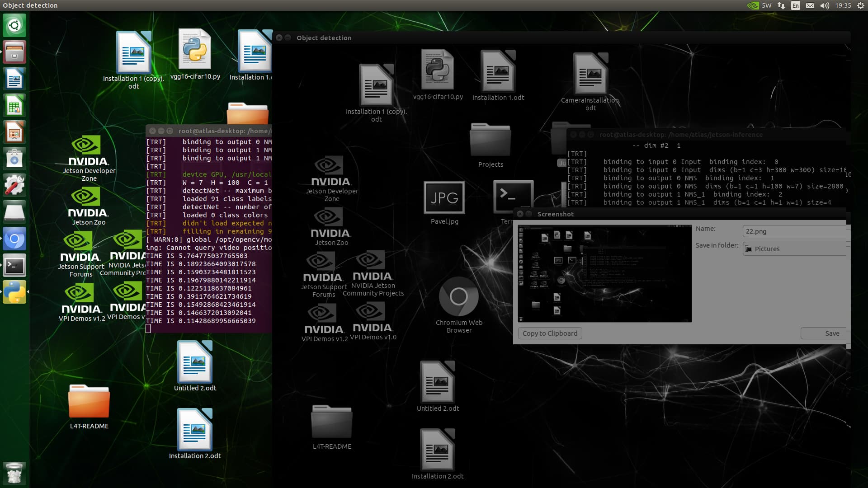
Task: Select Untitled 2.odt on the desktop
Action: pos(195,366)
